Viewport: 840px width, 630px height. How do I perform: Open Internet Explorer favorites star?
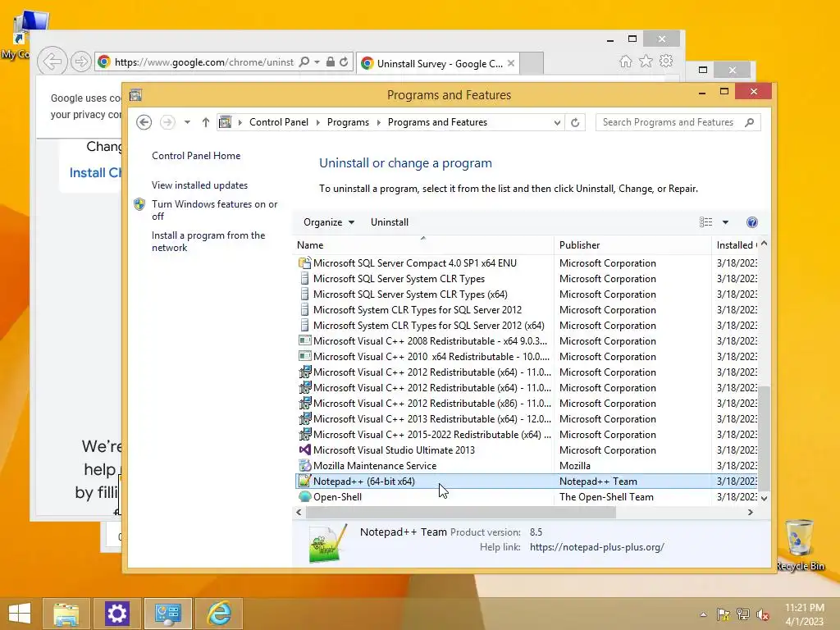point(646,62)
